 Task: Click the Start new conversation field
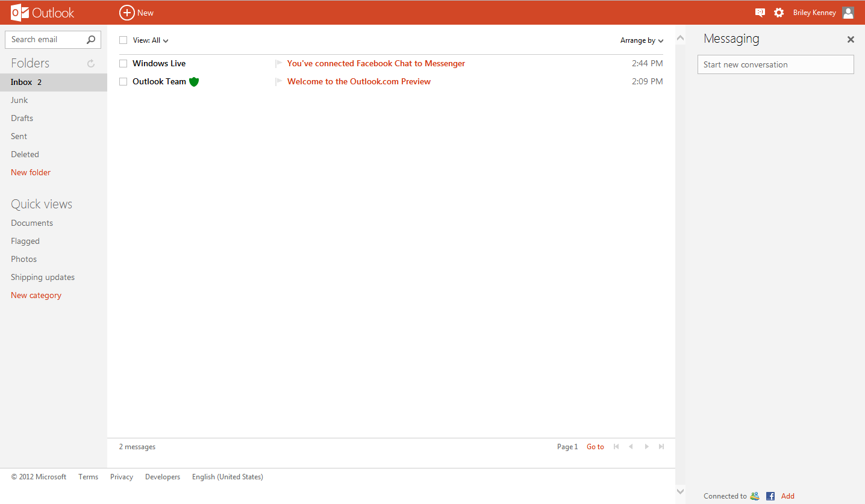click(775, 64)
